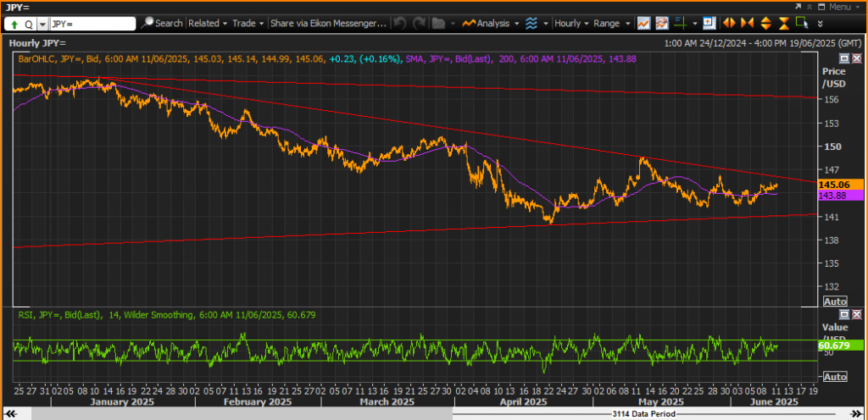Click the Redo arrow icon
Screen dimensions: 868x420
tap(419, 23)
